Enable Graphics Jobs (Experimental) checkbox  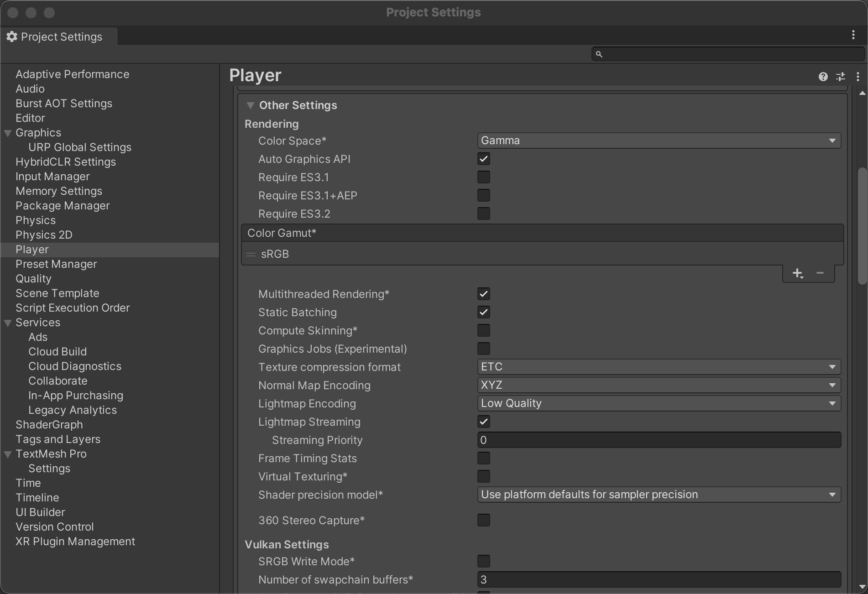484,349
